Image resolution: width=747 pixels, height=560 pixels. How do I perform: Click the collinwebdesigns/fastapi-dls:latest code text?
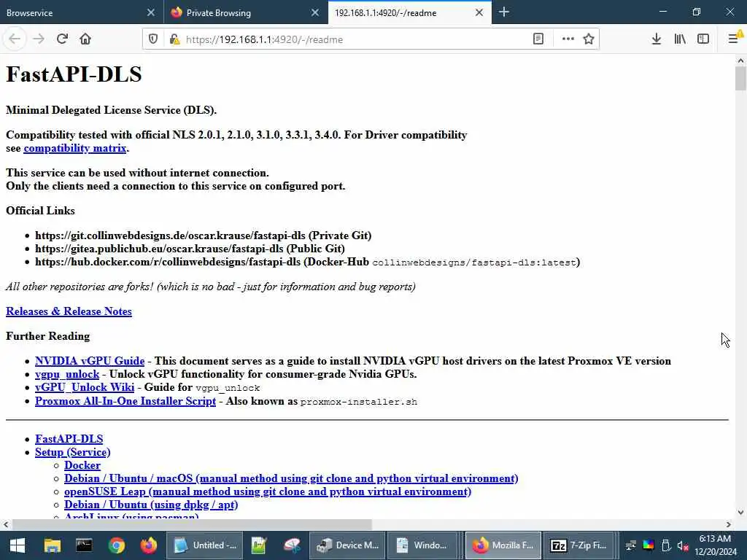coord(474,262)
